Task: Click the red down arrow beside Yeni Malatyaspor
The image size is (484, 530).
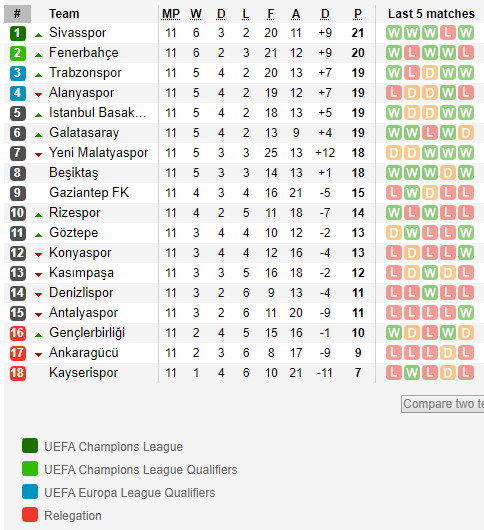Action: pos(39,155)
